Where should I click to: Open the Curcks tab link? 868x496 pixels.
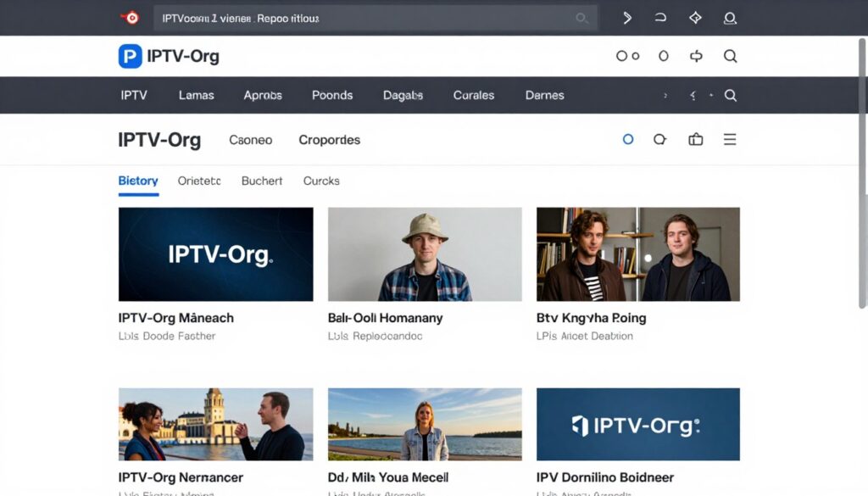(320, 181)
